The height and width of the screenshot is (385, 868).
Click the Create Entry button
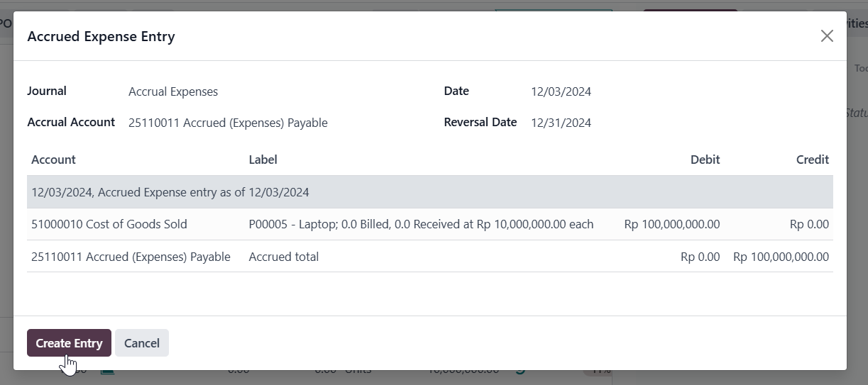coord(69,343)
